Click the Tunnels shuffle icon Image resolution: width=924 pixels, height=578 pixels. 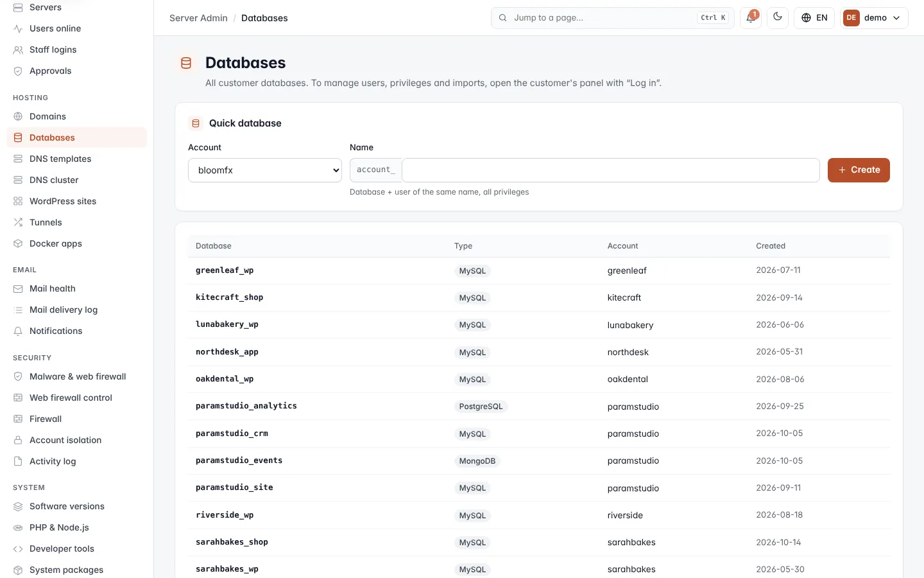tap(18, 223)
